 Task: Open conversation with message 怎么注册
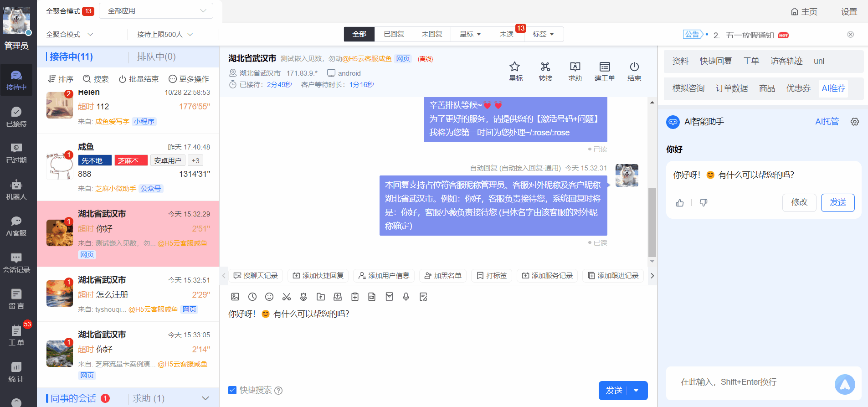(128, 294)
